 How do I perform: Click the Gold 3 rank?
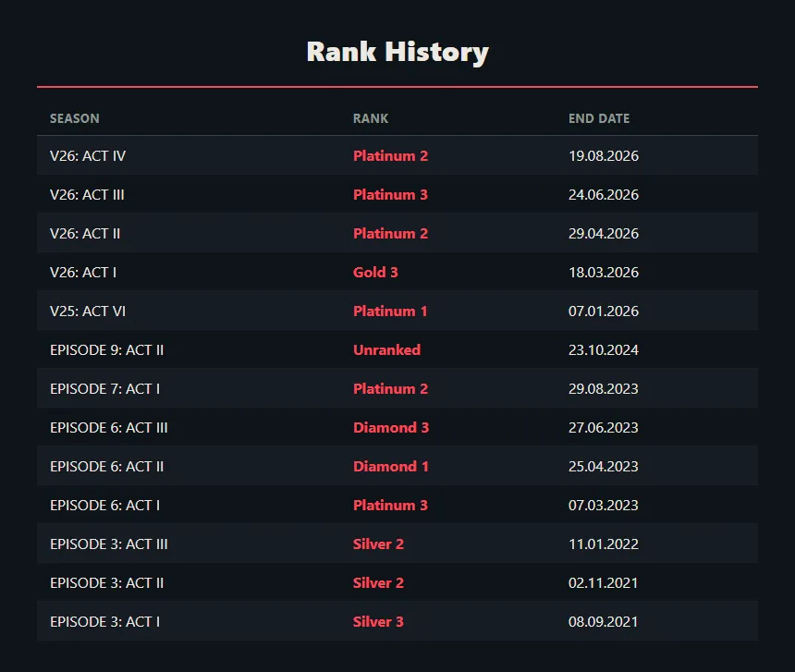375,272
